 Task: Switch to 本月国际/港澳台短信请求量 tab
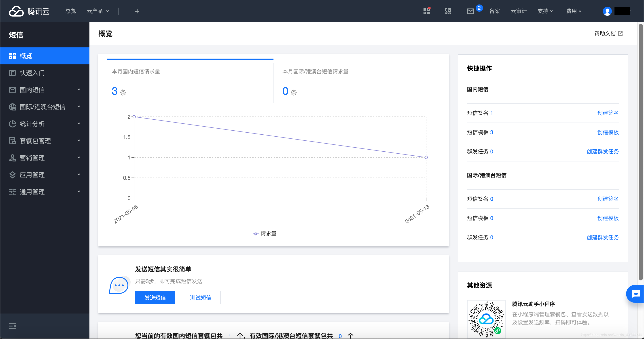[x=315, y=72]
